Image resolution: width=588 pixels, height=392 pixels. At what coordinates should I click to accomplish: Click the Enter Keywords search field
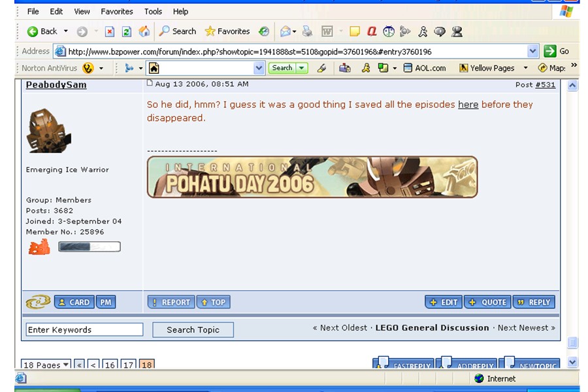(84, 329)
